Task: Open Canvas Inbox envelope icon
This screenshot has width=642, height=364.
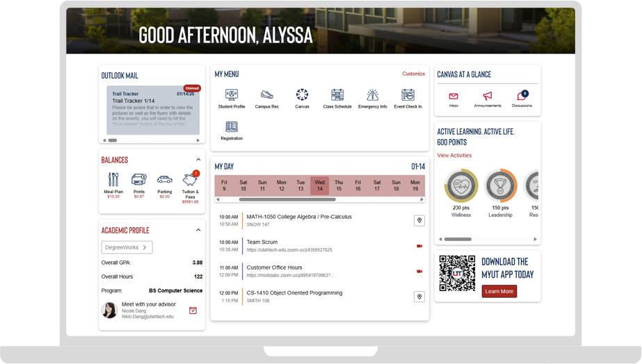Action: coord(454,97)
